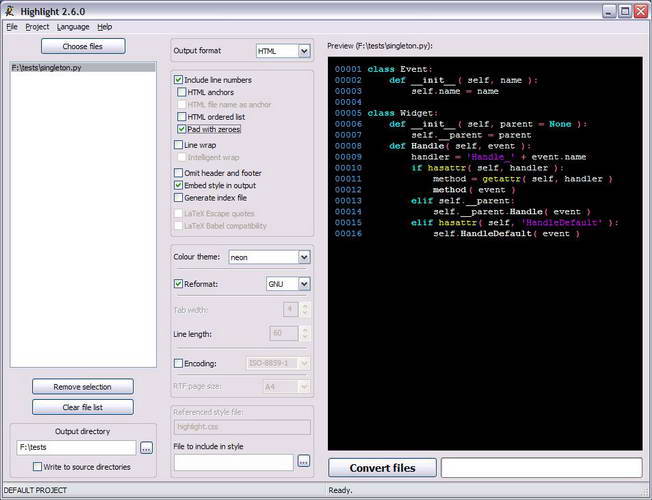The width and height of the screenshot is (652, 500).
Task: Close the Highlight window
Action: coord(640,11)
